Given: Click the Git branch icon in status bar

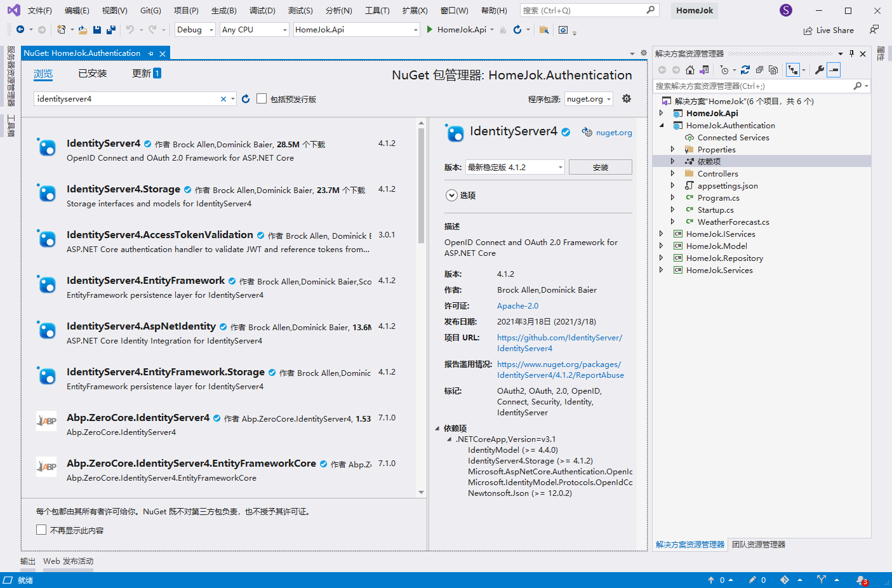Looking at the screenshot, I should tap(822, 580).
